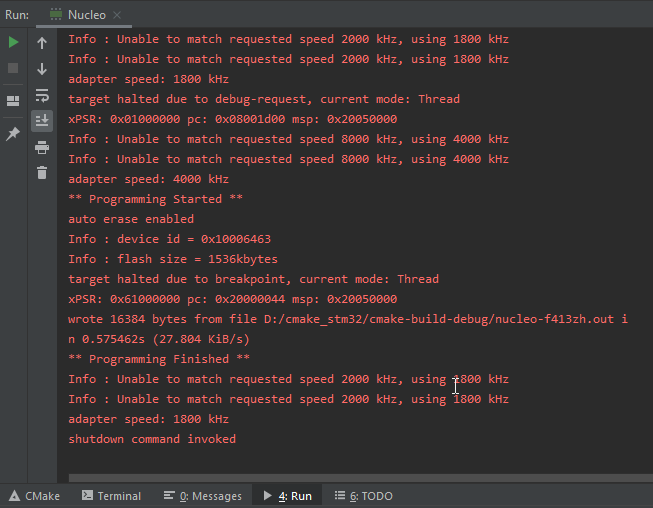
Task: Open the Terminal tool window
Action: pos(112,496)
